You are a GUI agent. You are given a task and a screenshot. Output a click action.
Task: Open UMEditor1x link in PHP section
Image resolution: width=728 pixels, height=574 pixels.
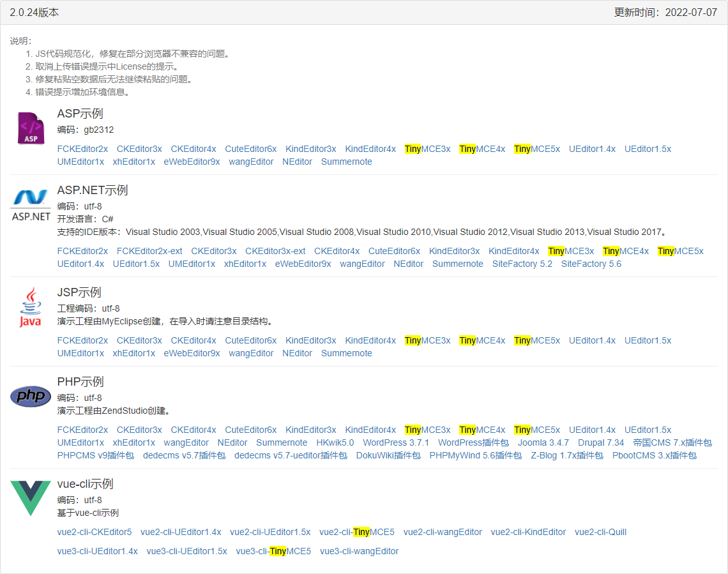[81, 442]
